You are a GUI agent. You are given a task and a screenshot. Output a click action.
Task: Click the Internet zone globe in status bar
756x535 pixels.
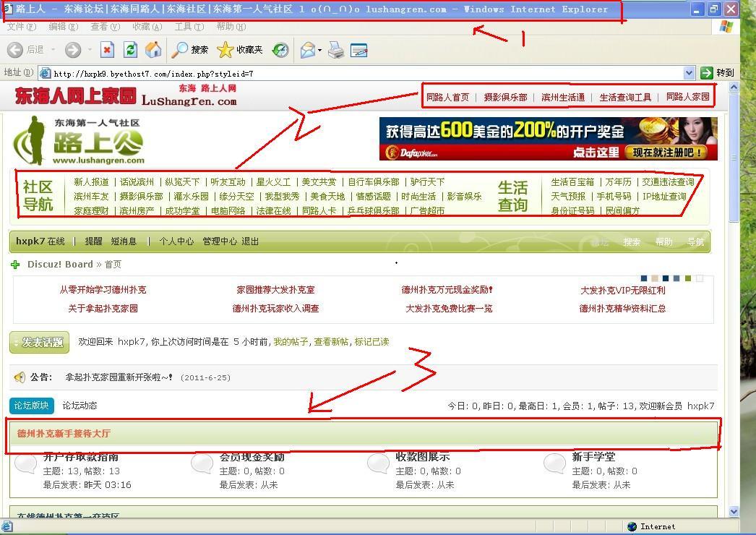[632, 526]
